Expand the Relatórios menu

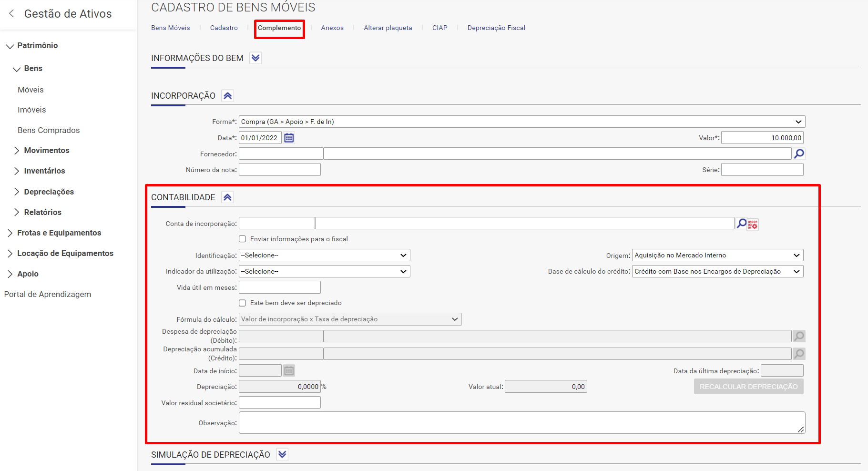17,212
